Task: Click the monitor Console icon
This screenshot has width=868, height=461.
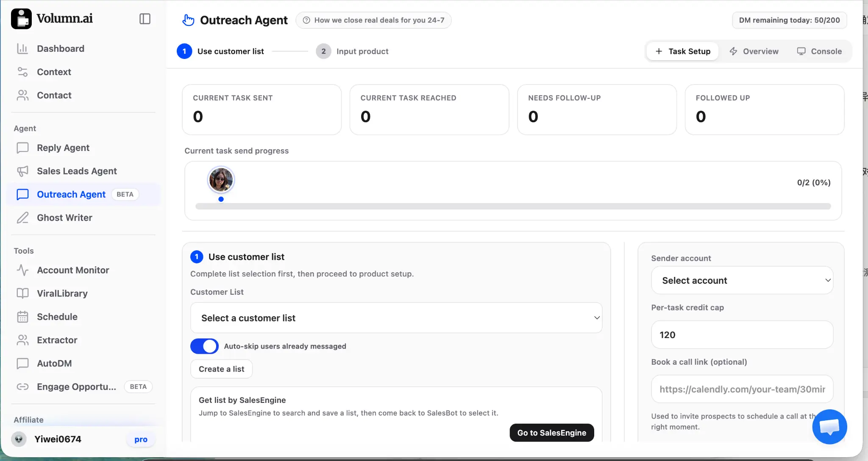Action: pos(801,51)
